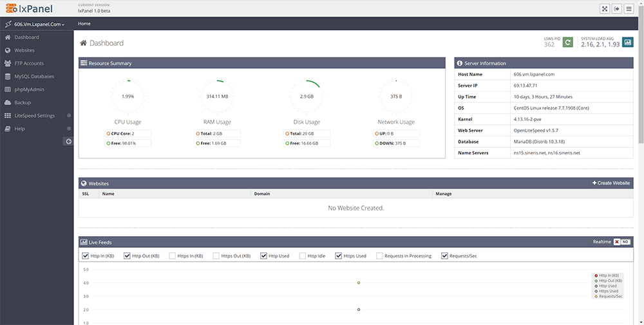Open FTP Accounts in sidebar menu
Image resolution: width=644 pixels, height=325 pixels.
29,64
